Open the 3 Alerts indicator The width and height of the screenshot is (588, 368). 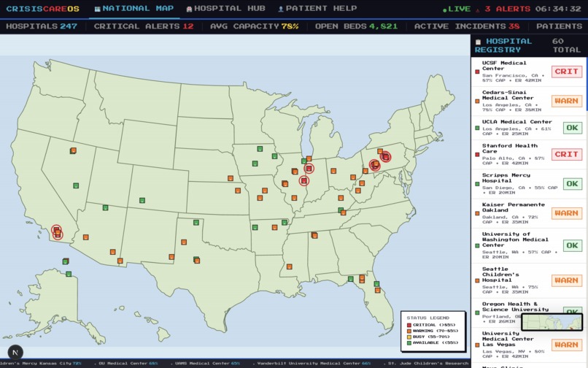point(503,9)
